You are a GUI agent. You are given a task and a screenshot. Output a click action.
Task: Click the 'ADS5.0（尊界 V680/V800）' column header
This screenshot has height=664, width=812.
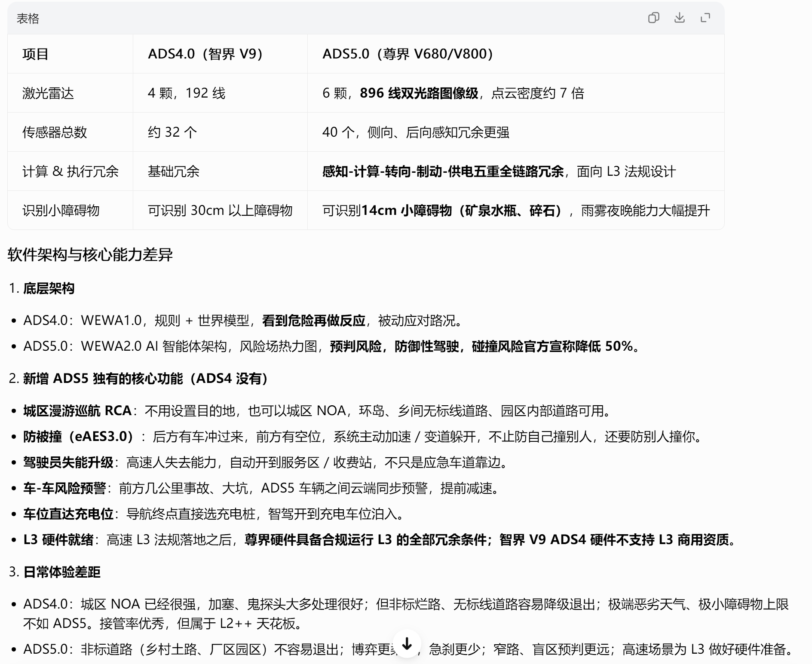click(408, 54)
